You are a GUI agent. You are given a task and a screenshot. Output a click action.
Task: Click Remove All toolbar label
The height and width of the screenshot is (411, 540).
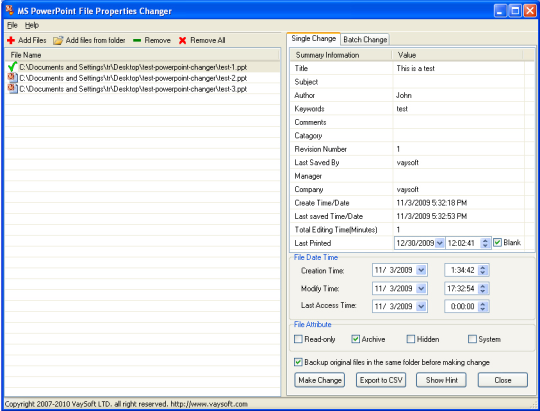[x=208, y=40]
